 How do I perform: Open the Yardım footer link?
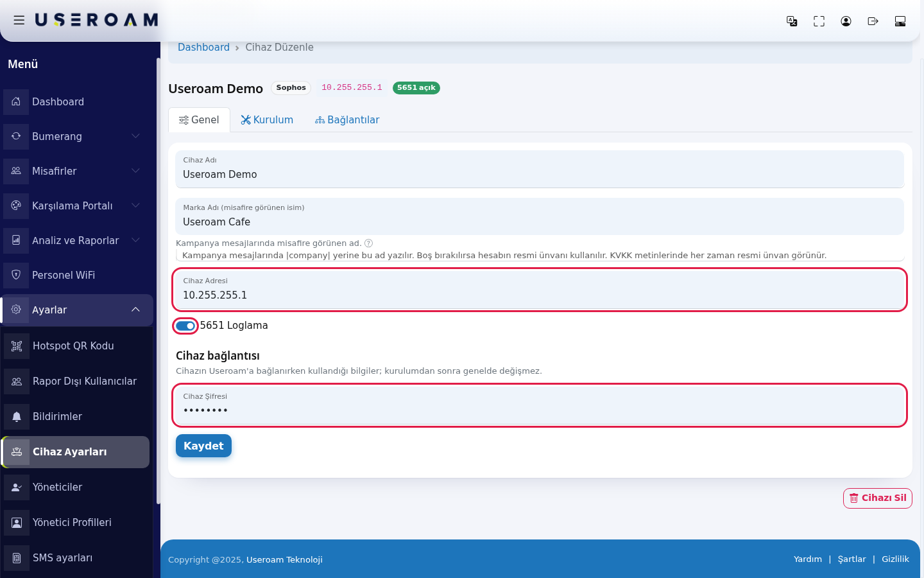(808, 559)
